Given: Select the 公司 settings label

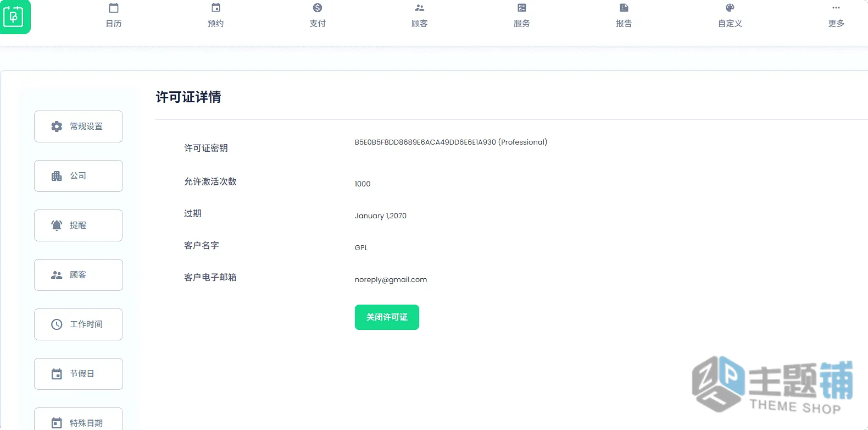Looking at the screenshot, I should (78, 176).
